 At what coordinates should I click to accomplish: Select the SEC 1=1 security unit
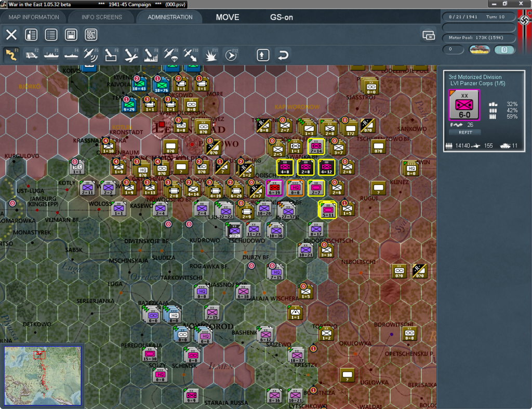click(x=77, y=168)
